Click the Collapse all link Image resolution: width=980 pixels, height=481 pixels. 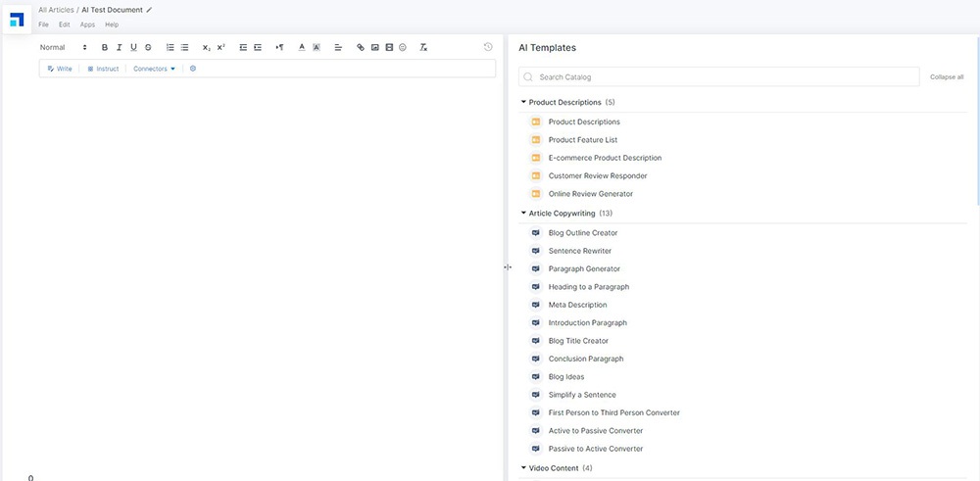(946, 76)
